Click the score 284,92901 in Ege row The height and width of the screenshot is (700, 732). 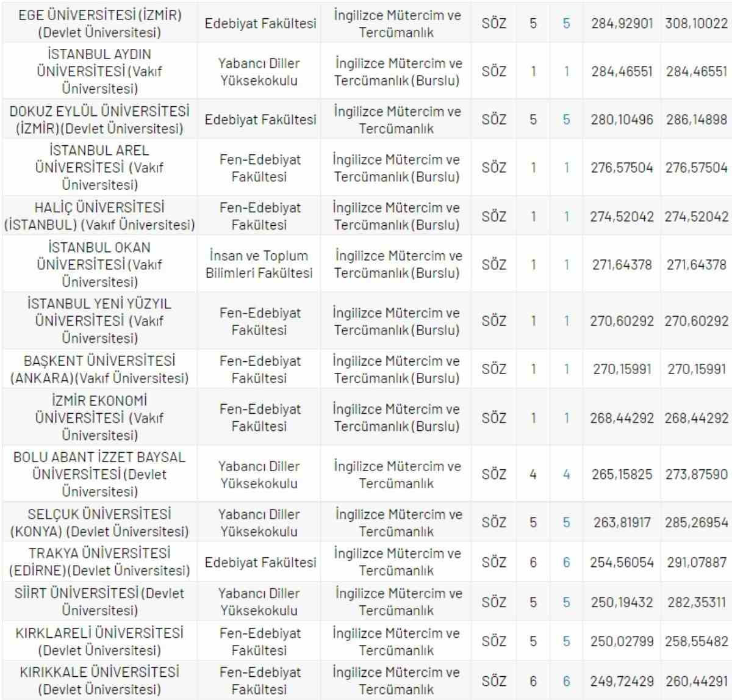click(622, 24)
